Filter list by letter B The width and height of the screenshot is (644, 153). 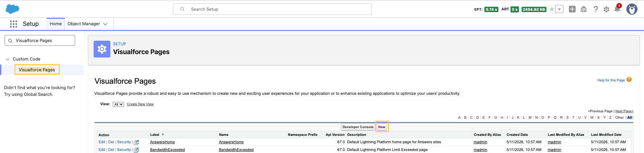pyautogui.click(x=465, y=117)
